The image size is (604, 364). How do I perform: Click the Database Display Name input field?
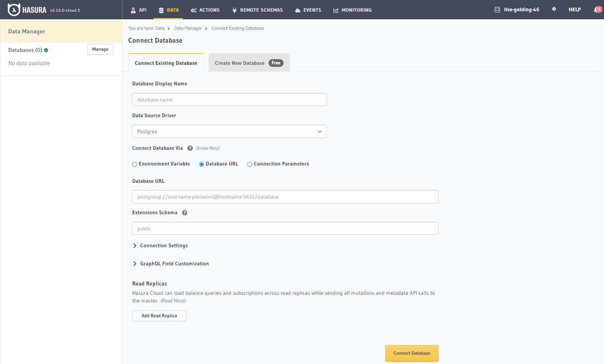pyautogui.click(x=229, y=100)
